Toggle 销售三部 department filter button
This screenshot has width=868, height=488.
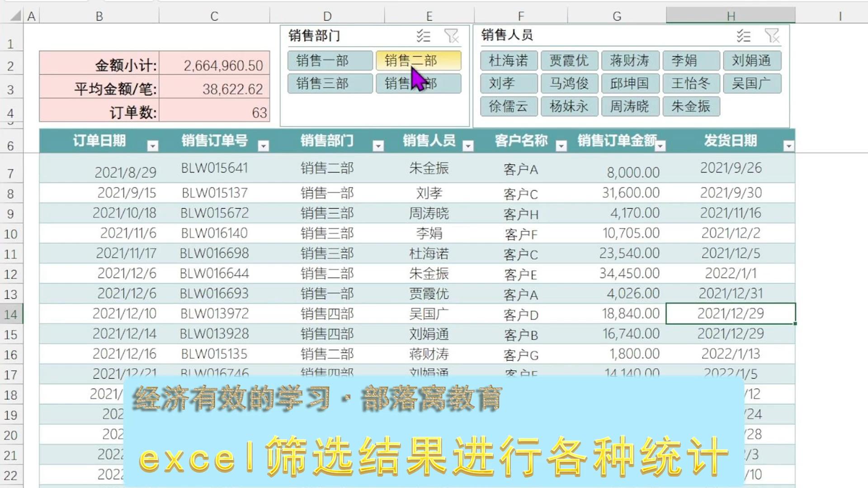330,83
